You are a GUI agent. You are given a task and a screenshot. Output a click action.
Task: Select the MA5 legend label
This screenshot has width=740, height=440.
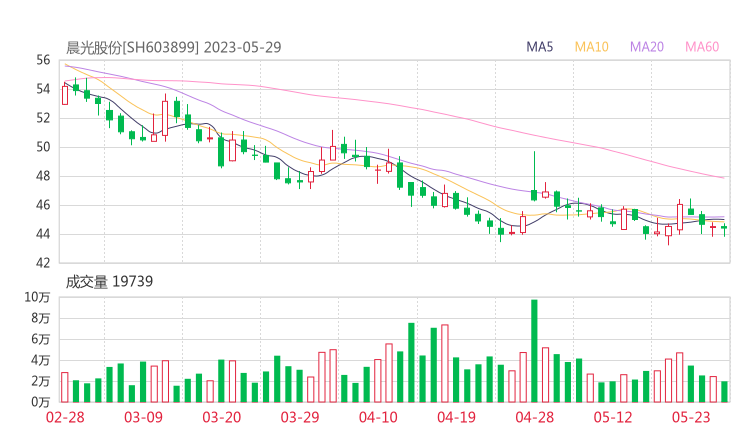coord(539,47)
